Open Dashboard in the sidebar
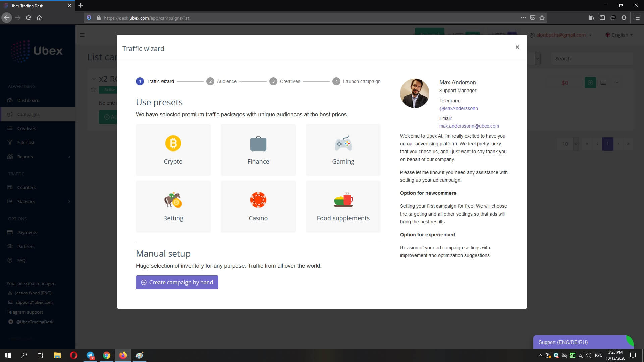 pos(38,100)
